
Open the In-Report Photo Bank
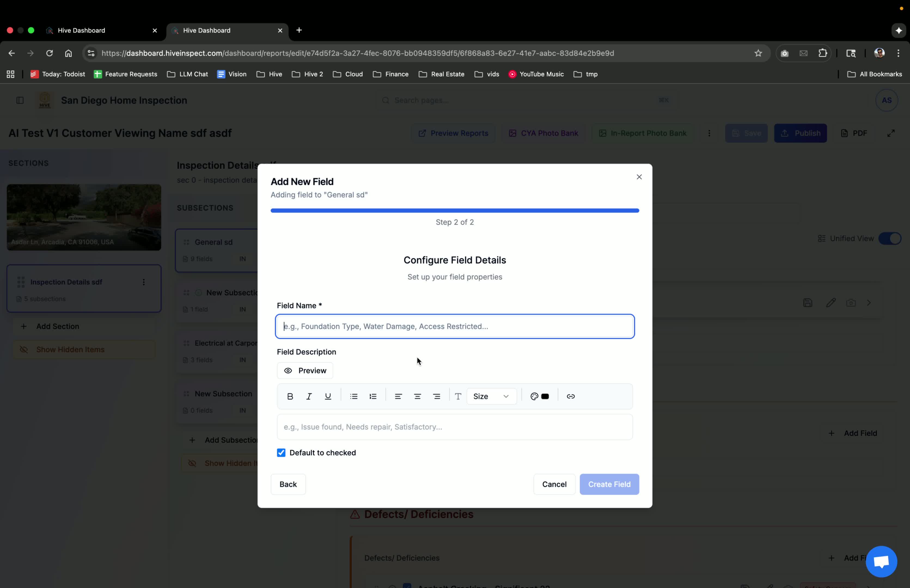point(643,133)
